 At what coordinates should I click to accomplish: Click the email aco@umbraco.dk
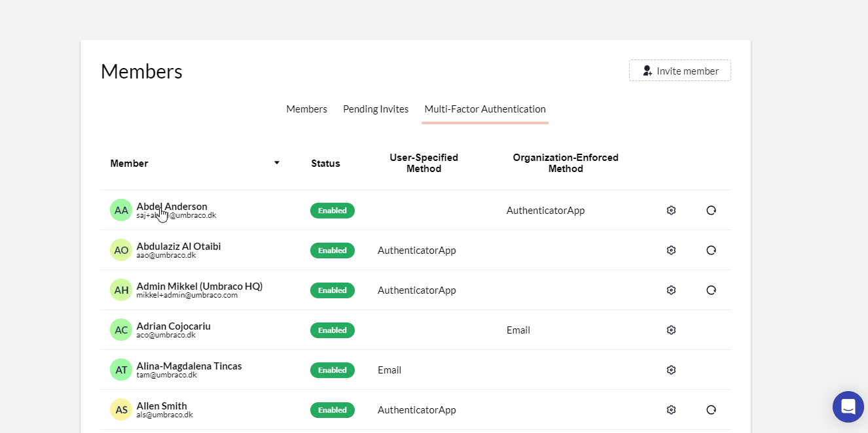(166, 335)
